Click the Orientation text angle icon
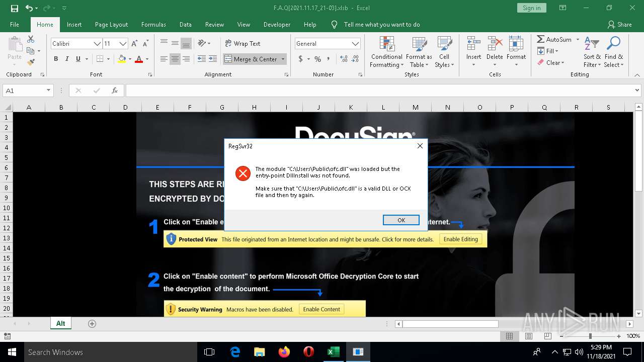Screen dimensions: 644x362 [x=202, y=43]
